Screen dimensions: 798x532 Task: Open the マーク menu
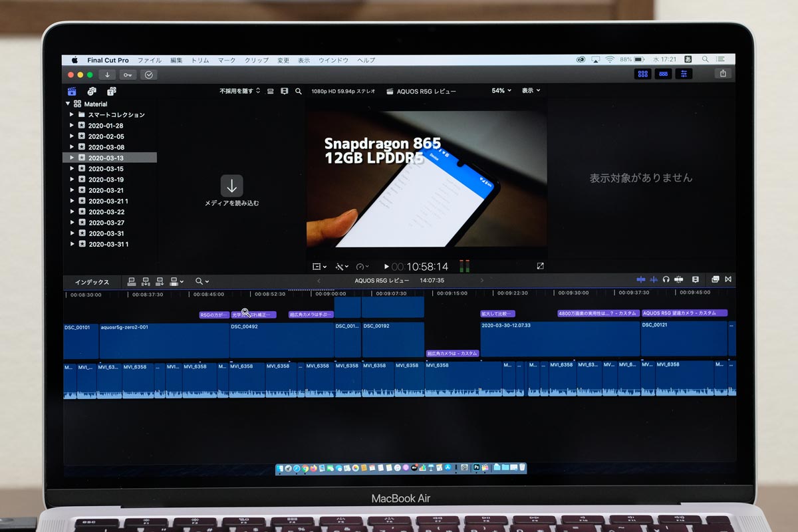point(227,60)
